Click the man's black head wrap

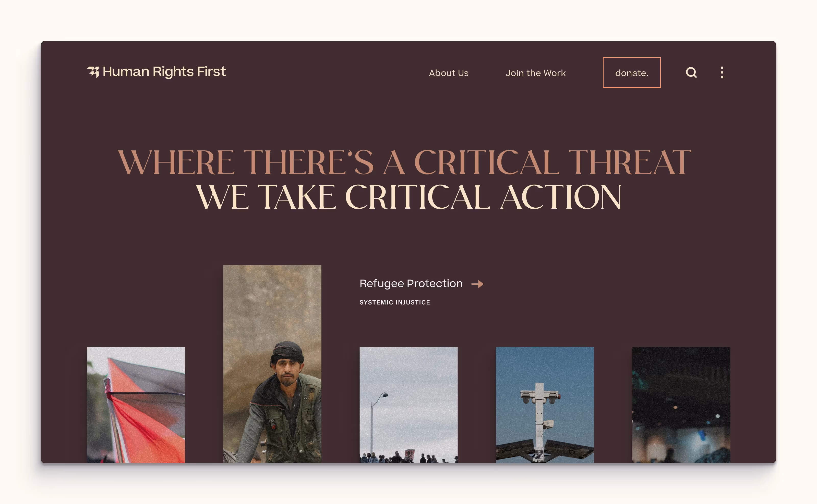click(x=287, y=352)
